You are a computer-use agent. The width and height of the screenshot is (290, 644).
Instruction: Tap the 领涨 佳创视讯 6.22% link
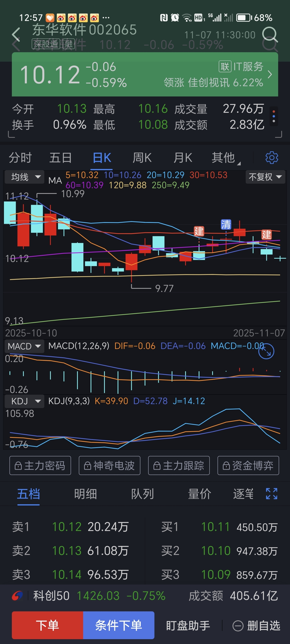[x=213, y=82]
